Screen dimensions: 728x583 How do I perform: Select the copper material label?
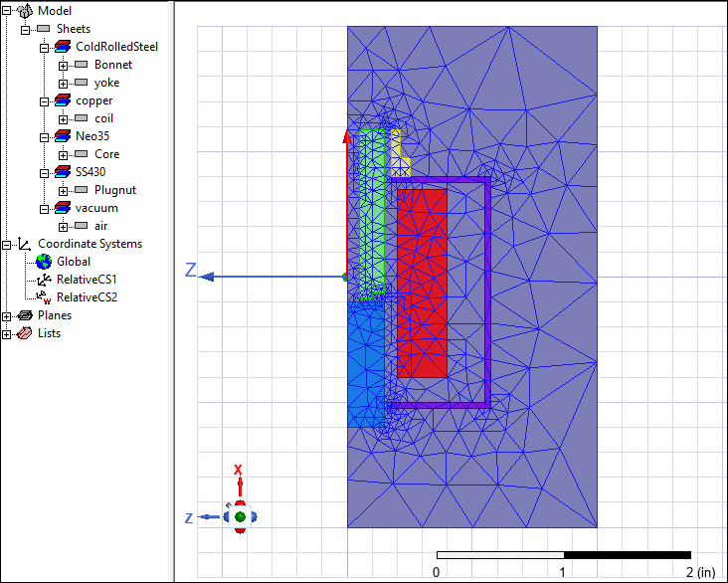coord(93,100)
